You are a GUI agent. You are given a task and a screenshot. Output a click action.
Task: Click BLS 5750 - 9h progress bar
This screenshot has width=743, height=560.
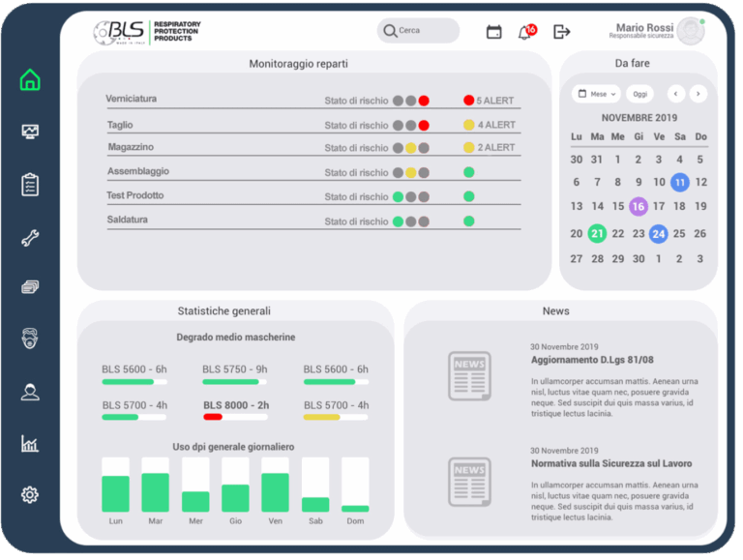click(x=234, y=382)
